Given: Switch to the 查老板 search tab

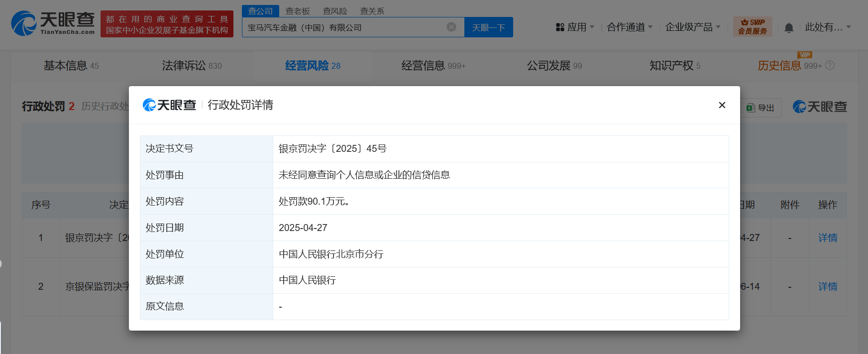Looking at the screenshot, I should [x=298, y=11].
